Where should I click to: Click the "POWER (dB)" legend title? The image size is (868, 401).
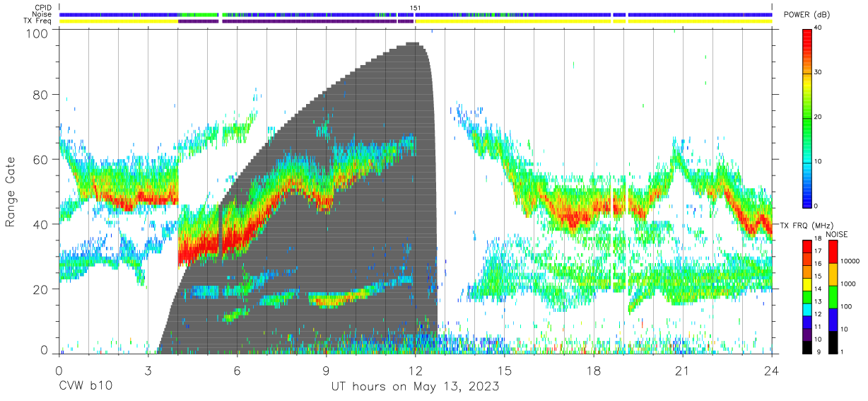click(x=806, y=15)
